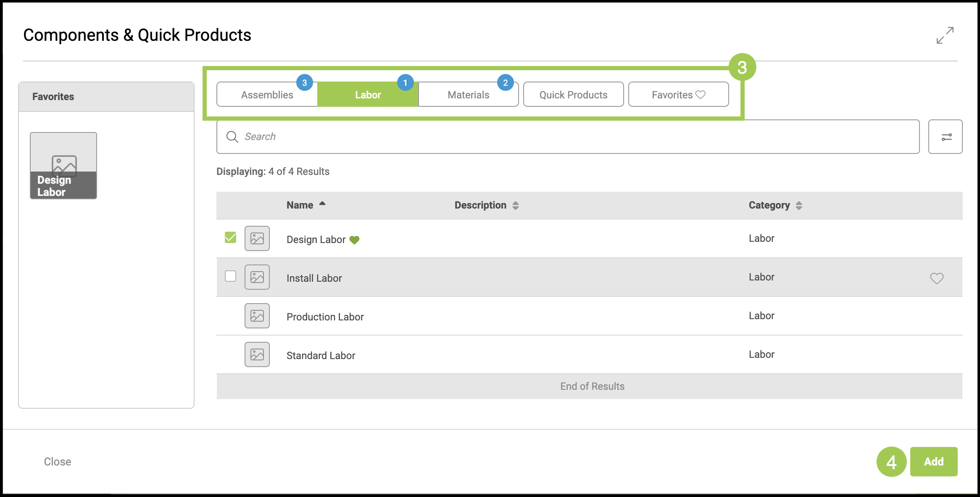Click the search magnifier icon
The height and width of the screenshot is (497, 980).
click(x=232, y=137)
